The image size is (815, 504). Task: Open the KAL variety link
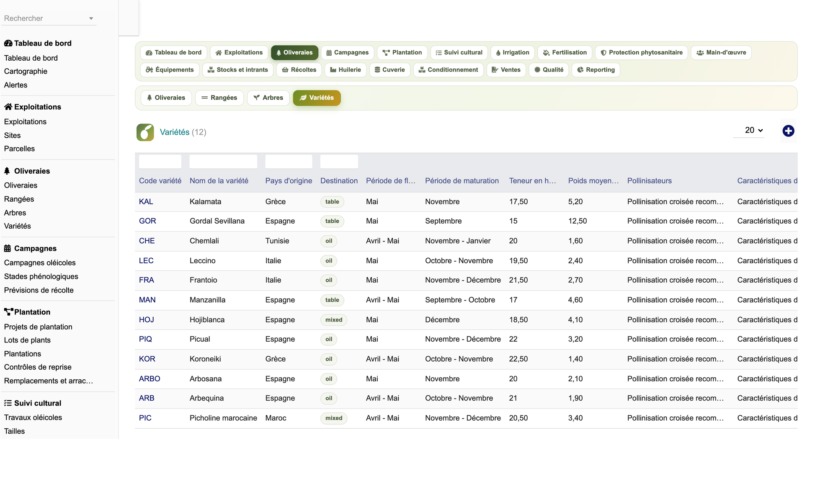point(146,202)
